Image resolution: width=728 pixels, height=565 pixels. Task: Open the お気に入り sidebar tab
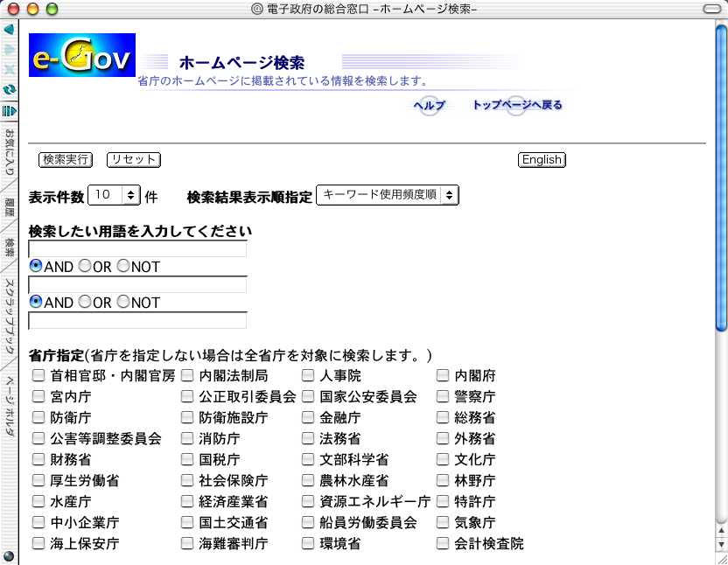9,152
